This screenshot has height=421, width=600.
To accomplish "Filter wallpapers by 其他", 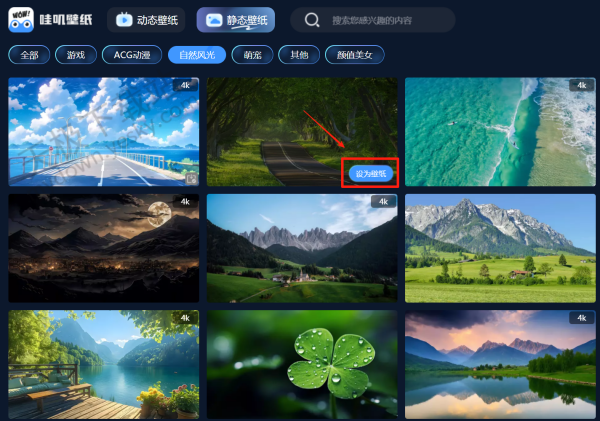I will pos(299,55).
